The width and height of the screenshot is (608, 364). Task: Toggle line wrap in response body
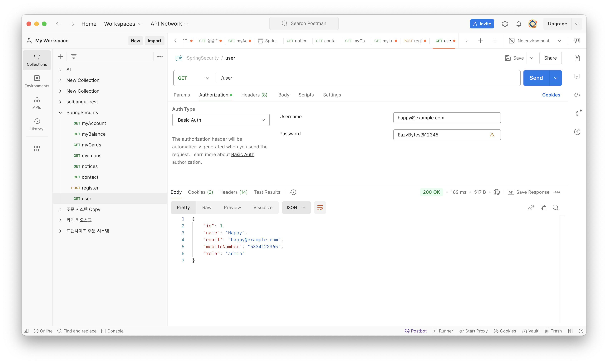click(320, 208)
